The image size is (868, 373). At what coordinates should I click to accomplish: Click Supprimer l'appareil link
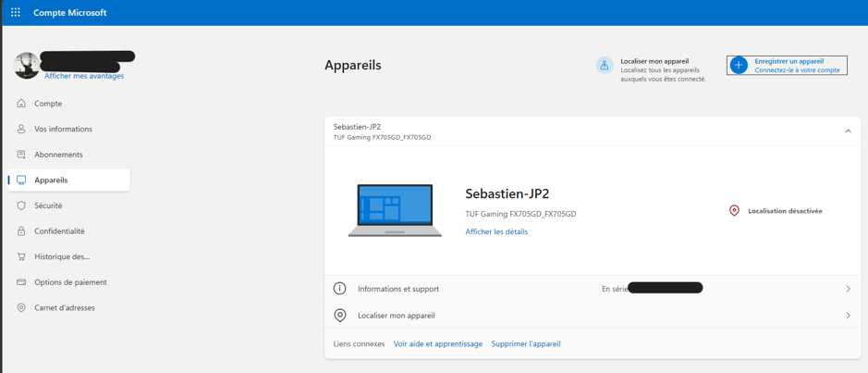click(x=526, y=344)
